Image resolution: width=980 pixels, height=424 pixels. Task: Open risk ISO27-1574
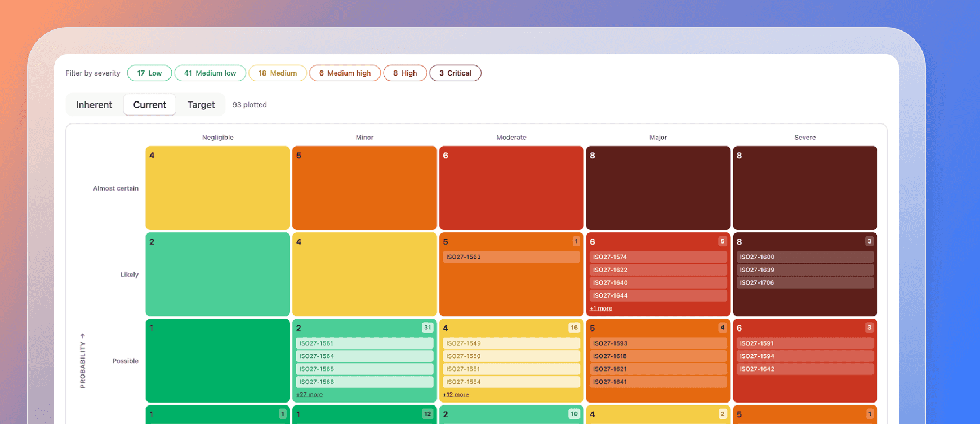[x=658, y=257]
